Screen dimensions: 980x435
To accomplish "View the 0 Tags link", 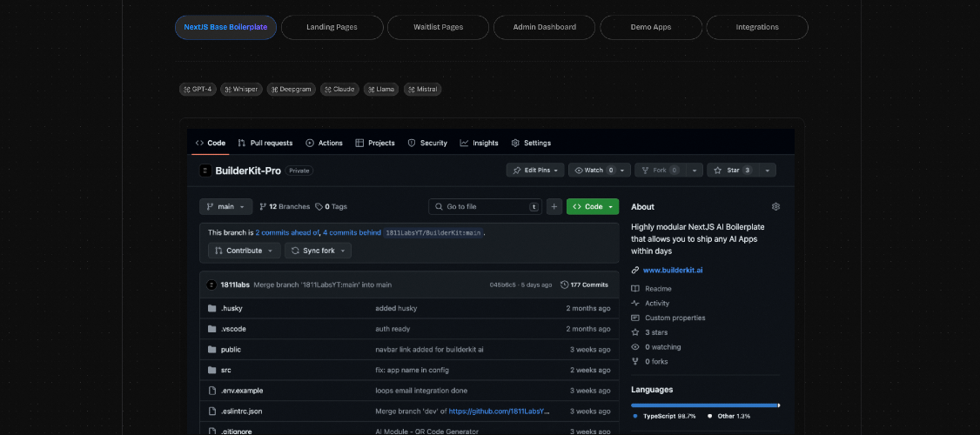I will [x=332, y=207].
